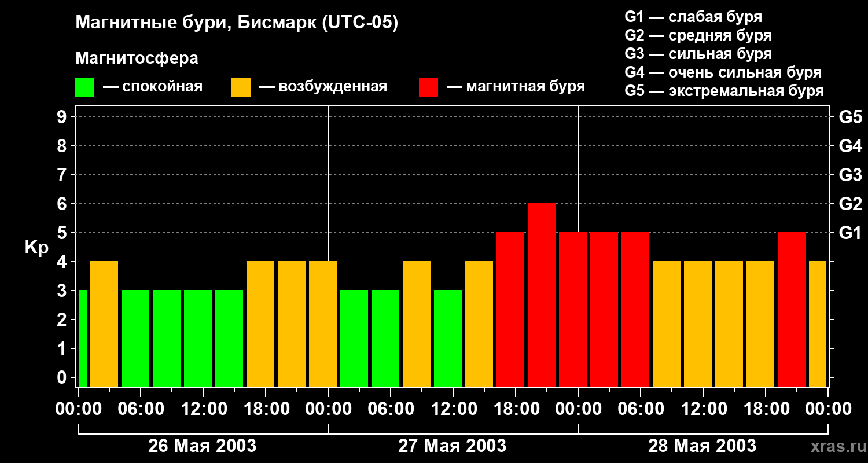Image resolution: width=868 pixels, height=463 pixels.
Task: Click the '00:00' label starting 26 Мая
Action: 78,409
